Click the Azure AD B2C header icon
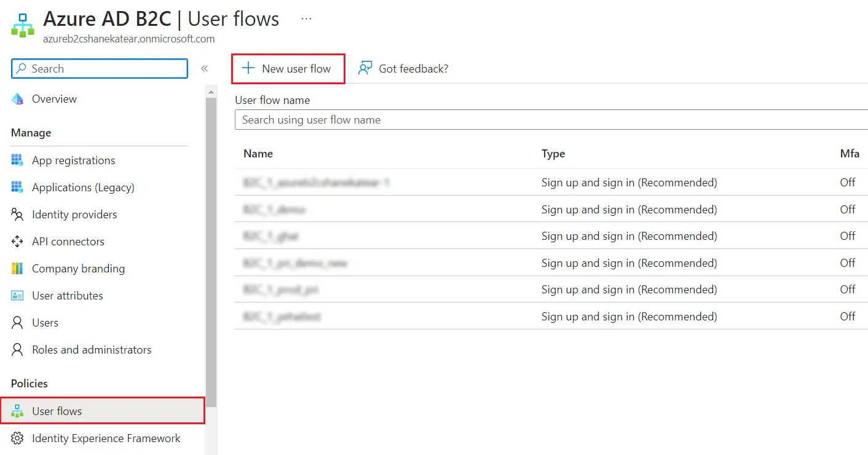Screen dimensions: 868x455 23,25
